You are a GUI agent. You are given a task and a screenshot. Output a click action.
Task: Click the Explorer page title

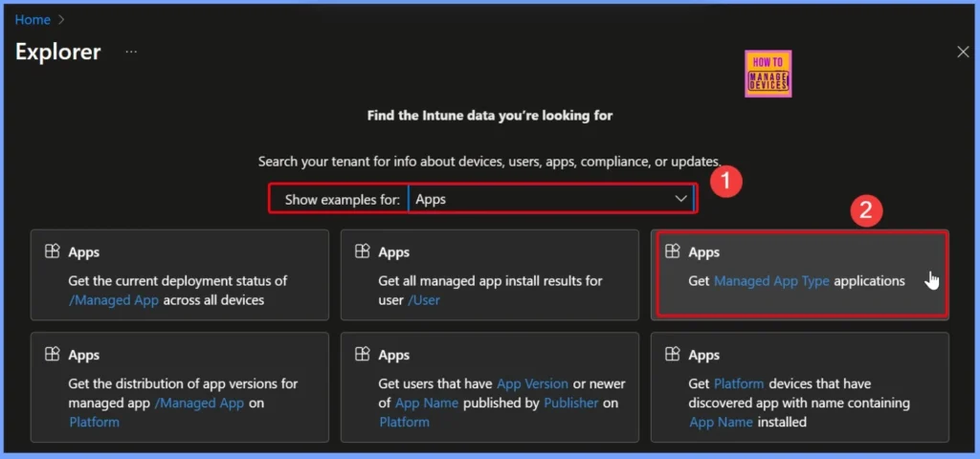tap(57, 52)
